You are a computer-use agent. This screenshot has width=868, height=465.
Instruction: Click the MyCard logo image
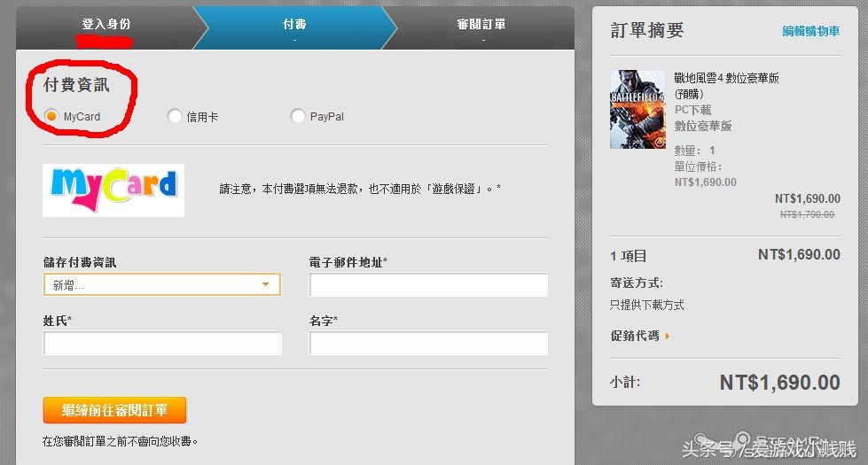pyautogui.click(x=113, y=190)
